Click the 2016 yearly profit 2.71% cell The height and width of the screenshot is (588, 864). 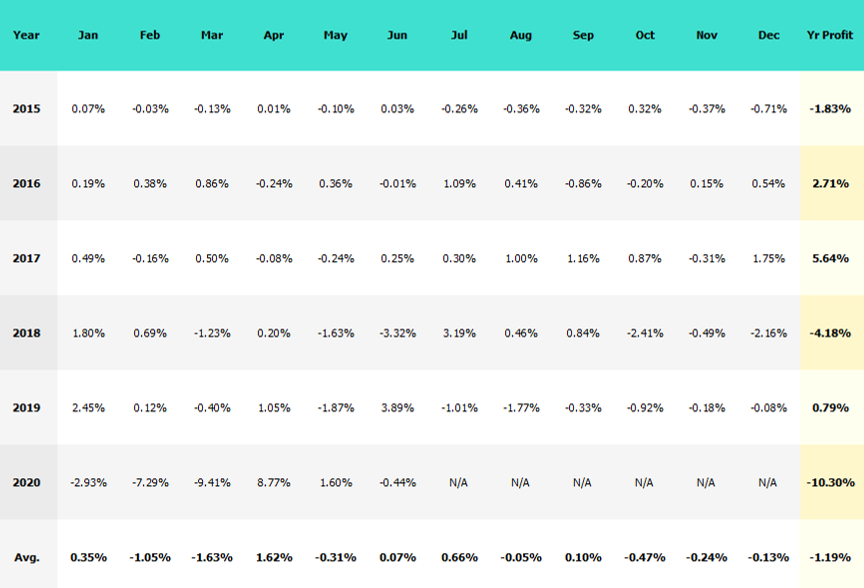click(830, 183)
